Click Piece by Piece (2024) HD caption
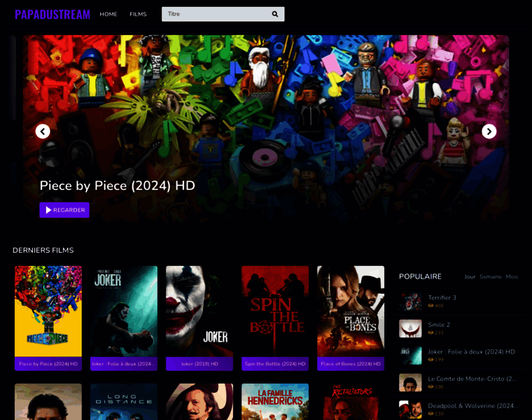Image resolution: width=532 pixels, height=420 pixels. (48, 364)
